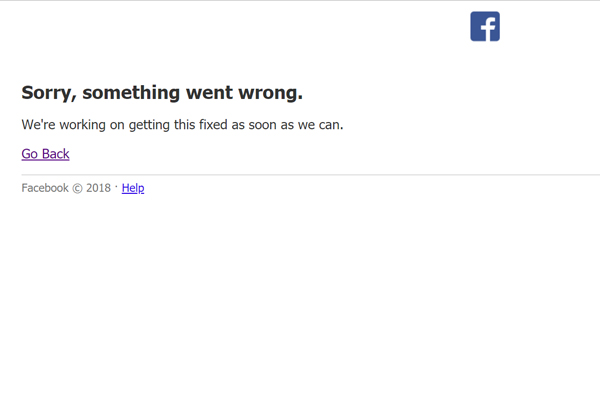Click the Go Back link
Viewport: 600px width, 420px height.
click(x=45, y=154)
